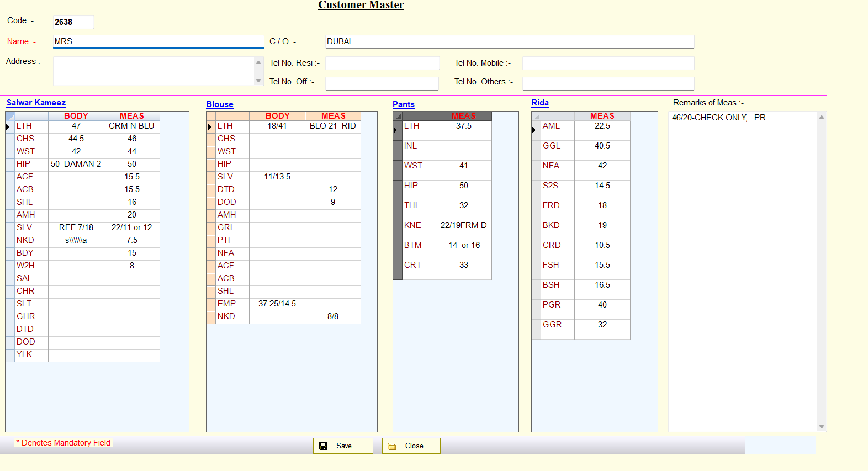Open the Rida link
Viewport: 868px width, 471px height.
(540, 103)
